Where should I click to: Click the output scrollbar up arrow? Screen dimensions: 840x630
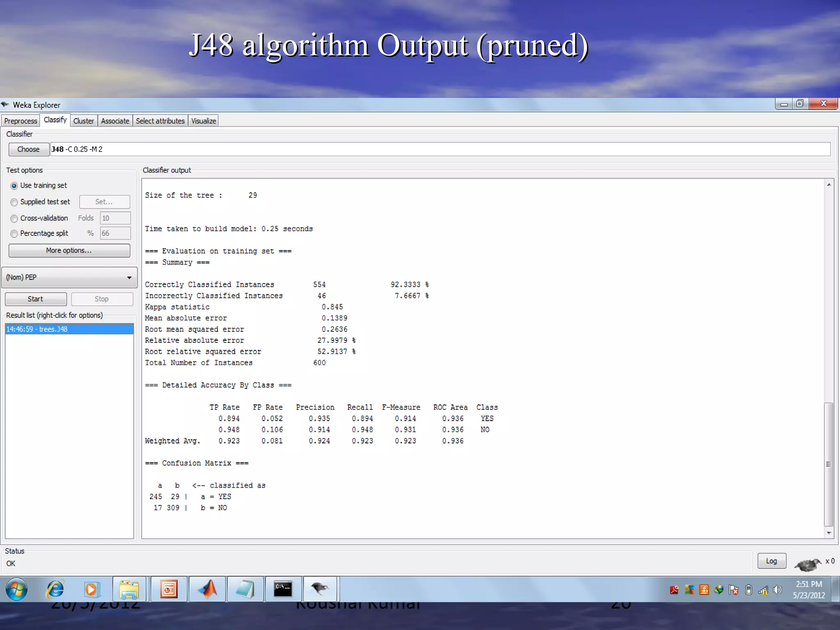(829, 185)
